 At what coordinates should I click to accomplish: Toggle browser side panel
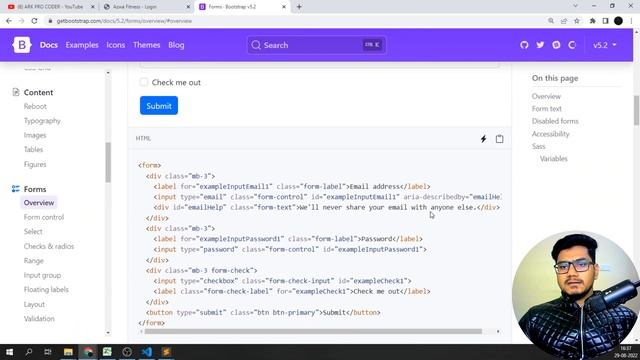605,21
